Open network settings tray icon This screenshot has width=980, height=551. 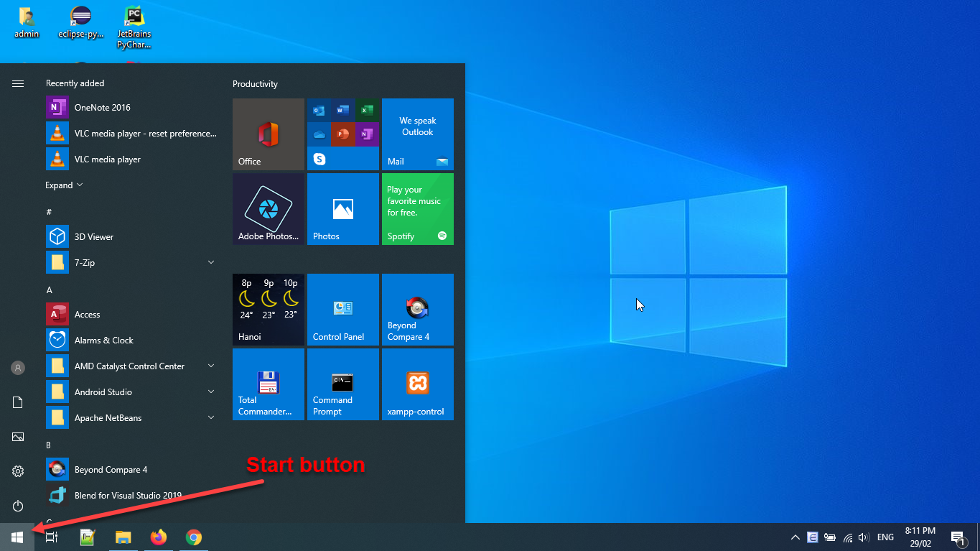click(x=847, y=537)
